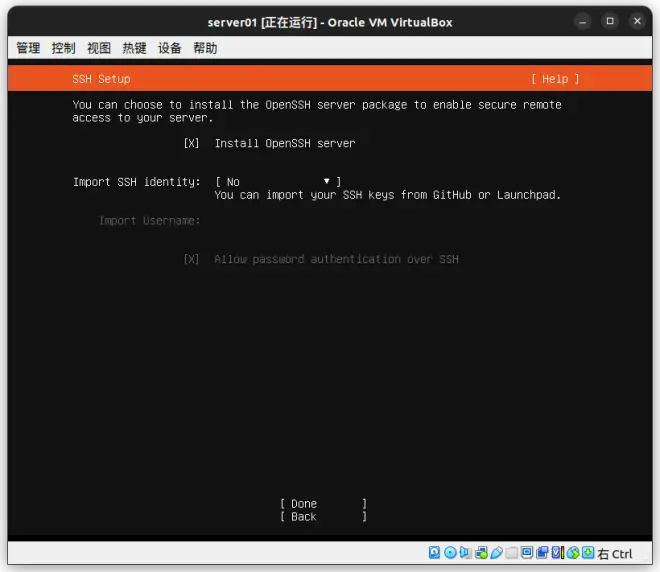The image size is (660, 572).
Task: Click the optical disk indicator icon
Action: [450, 553]
